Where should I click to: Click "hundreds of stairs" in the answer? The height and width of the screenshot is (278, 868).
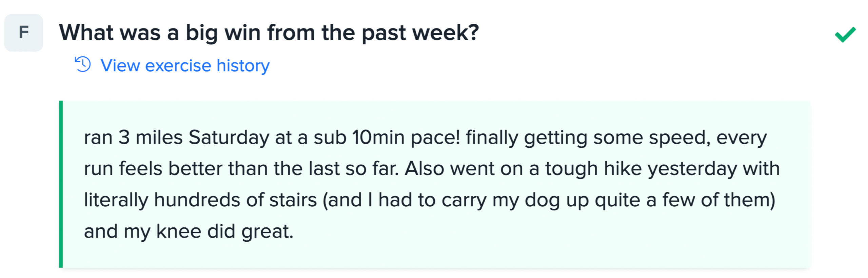(235, 200)
